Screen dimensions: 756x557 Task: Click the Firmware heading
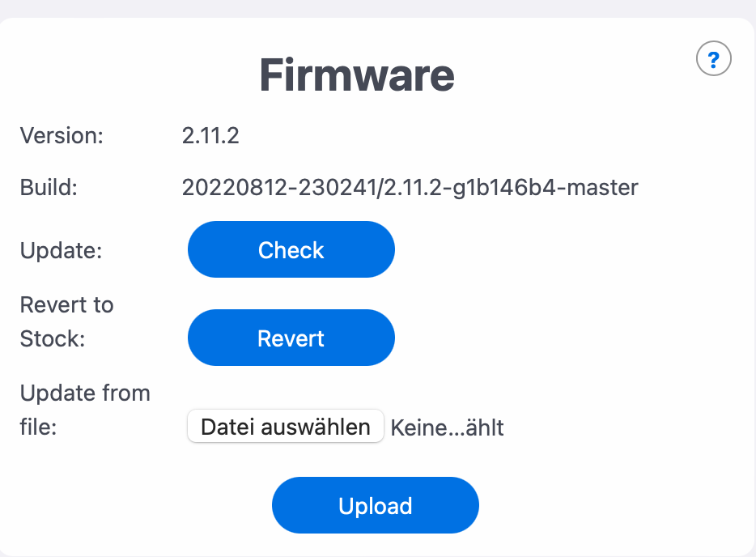pos(357,75)
